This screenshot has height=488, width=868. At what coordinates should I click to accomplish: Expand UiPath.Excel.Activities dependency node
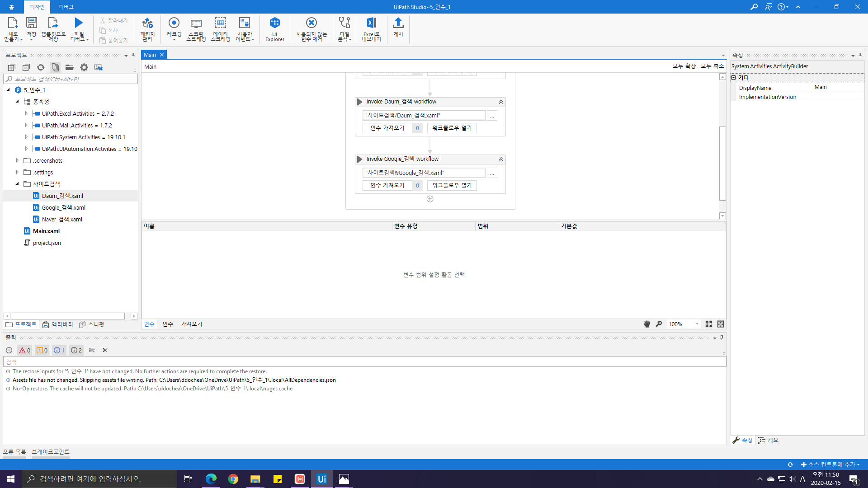[26, 113]
